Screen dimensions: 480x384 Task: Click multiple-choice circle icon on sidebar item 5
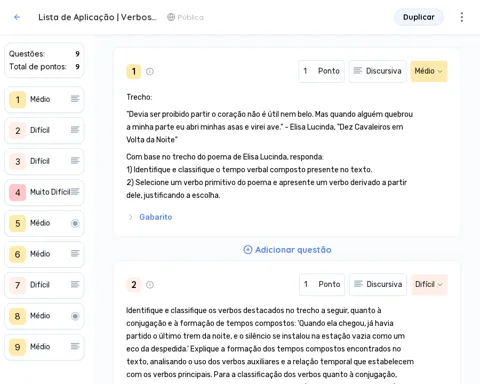75,223
